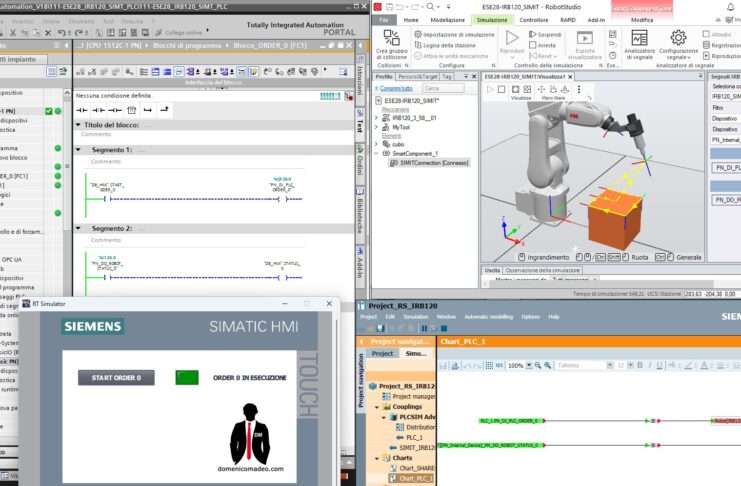This screenshot has width=741, height=486.
Task: Click the RobotStudio notification bell icon
Action: pos(730,7)
